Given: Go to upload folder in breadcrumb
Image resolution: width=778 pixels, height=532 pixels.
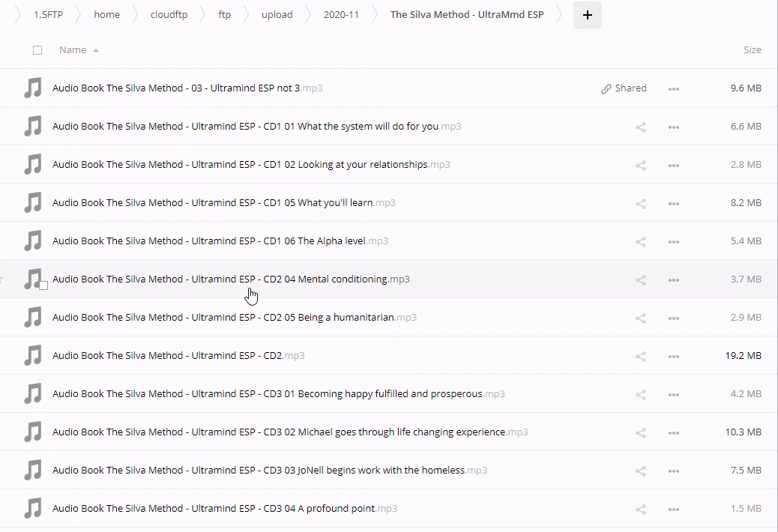Looking at the screenshot, I should tap(277, 15).
